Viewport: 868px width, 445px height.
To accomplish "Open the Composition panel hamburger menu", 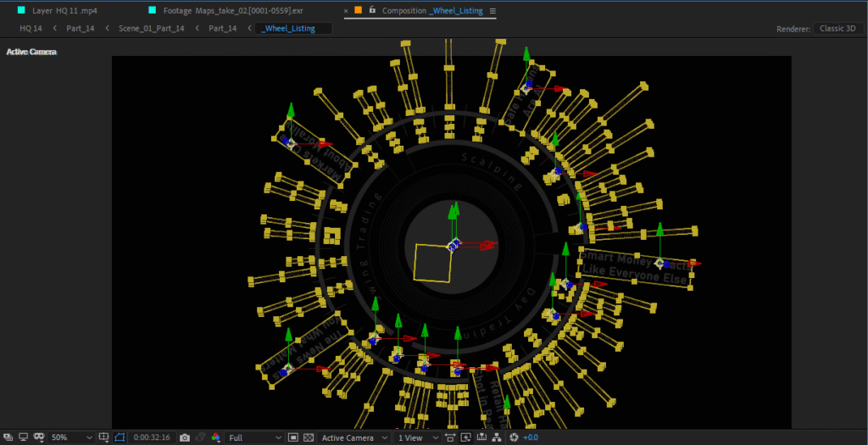I will click(x=492, y=10).
